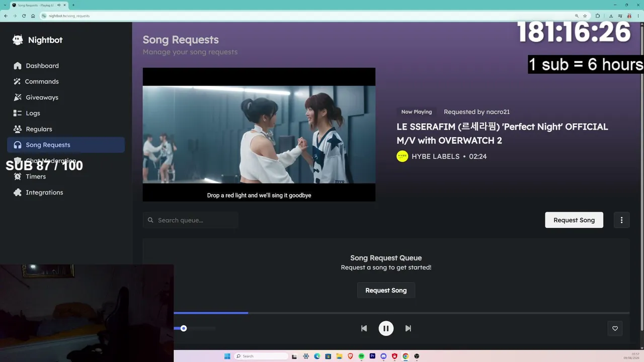
Task: Click the Nightbot logo icon
Action: coord(18,40)
